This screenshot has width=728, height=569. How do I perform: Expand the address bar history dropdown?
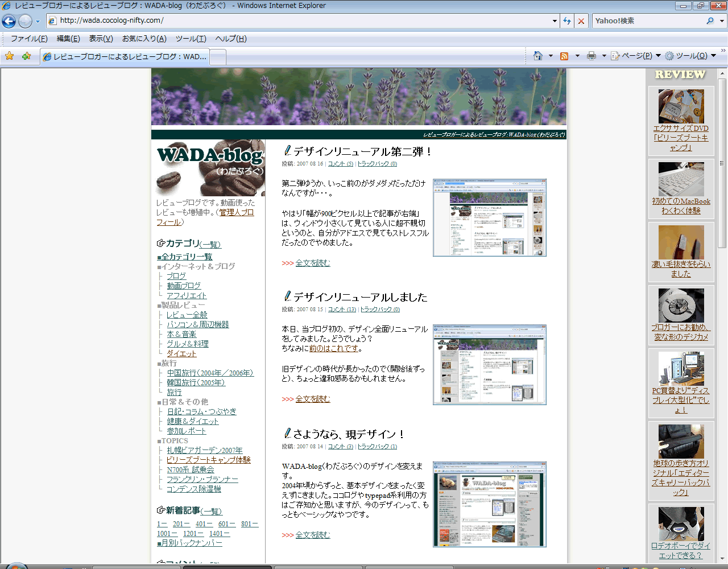[555, 21]
